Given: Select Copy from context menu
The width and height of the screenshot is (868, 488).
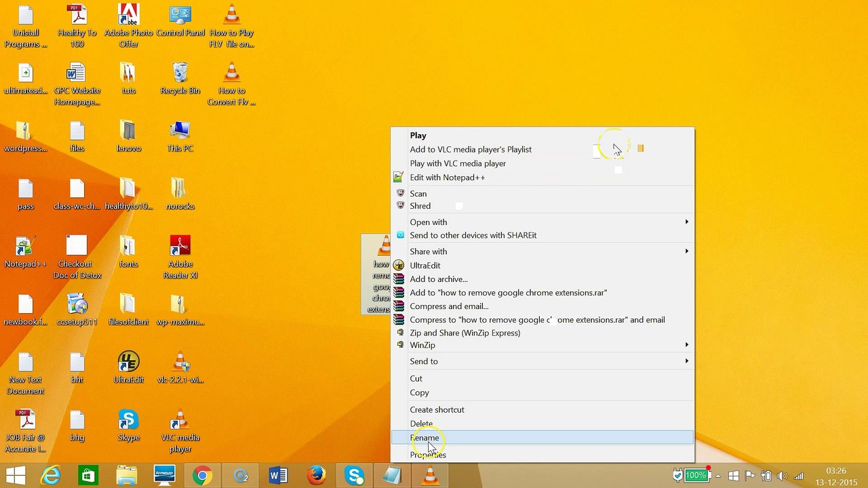Looking at the screenshot, I should click(x=542, y=392).
